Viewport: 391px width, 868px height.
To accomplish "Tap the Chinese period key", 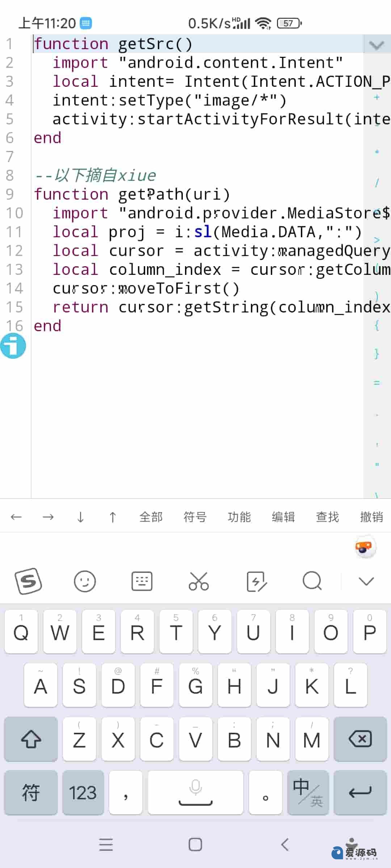I will coord(265,792).
